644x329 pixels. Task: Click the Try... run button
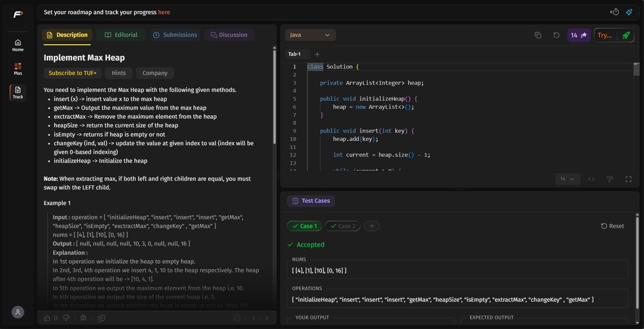[x=604, y=35]
